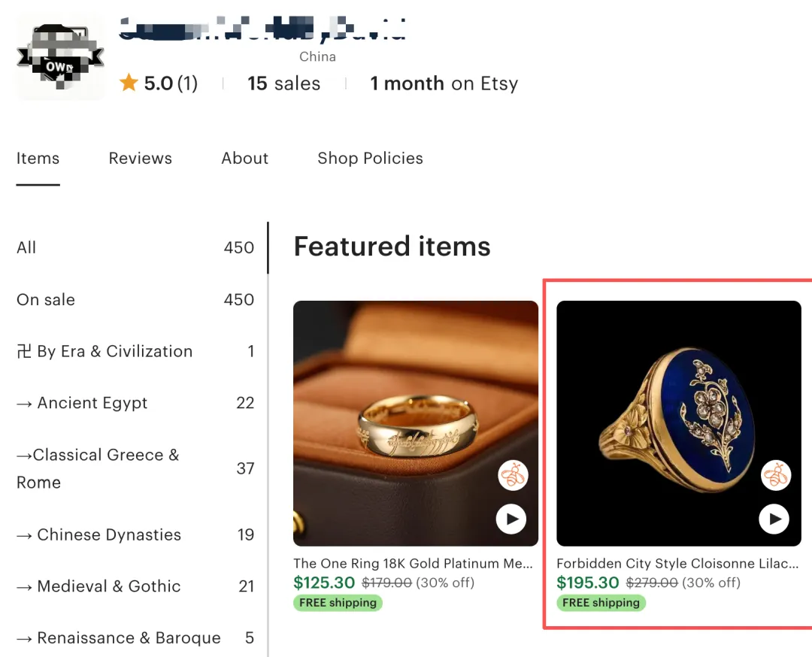The image size is (812, 657).
Task: Play video on Cloisonne Lilac ring listing
Action: pyautogui.click(x=774, y=519)
